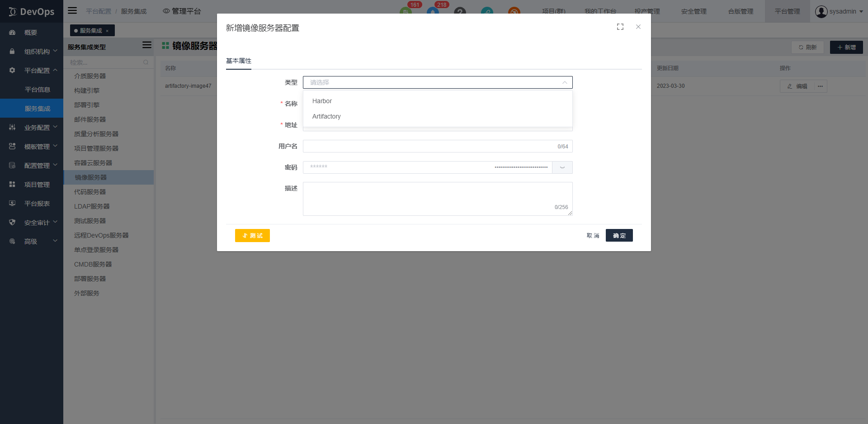Select Harbor from the type list
The image size is (868, 424).
coord(438,101)
